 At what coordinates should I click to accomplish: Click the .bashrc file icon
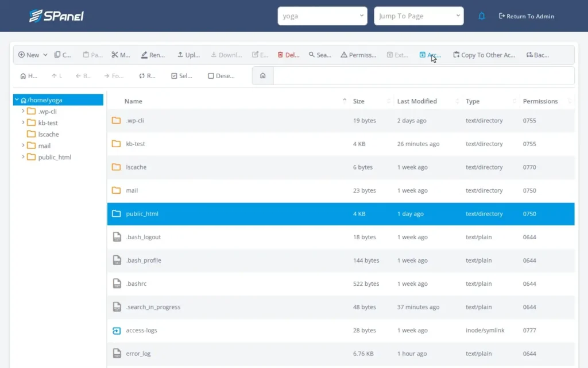click(x=117, y=283)
